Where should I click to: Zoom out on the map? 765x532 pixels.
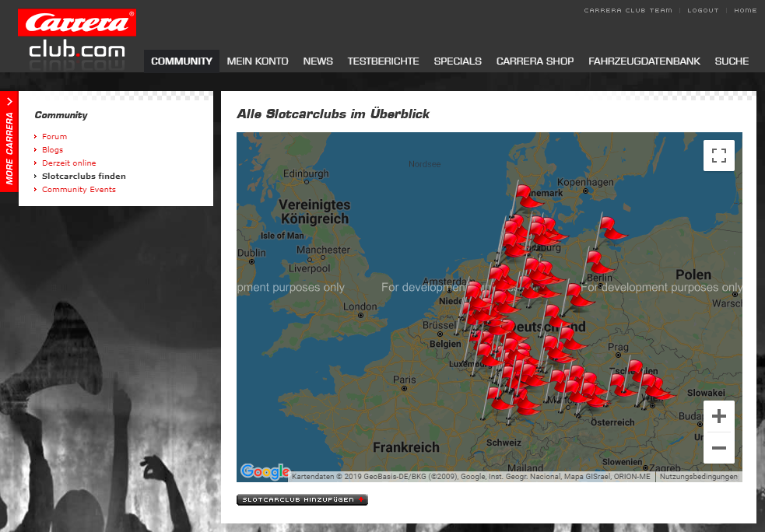click(x=718, y=448)
